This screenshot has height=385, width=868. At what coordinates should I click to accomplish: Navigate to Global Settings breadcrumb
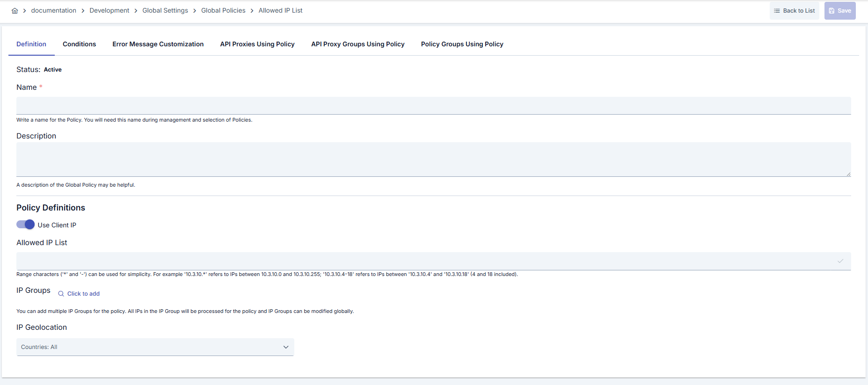[165, 10]
